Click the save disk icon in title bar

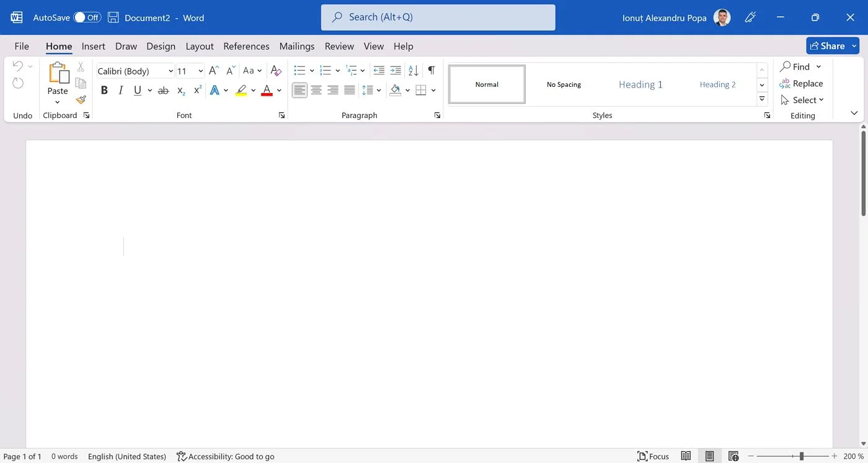pos(113,17)
